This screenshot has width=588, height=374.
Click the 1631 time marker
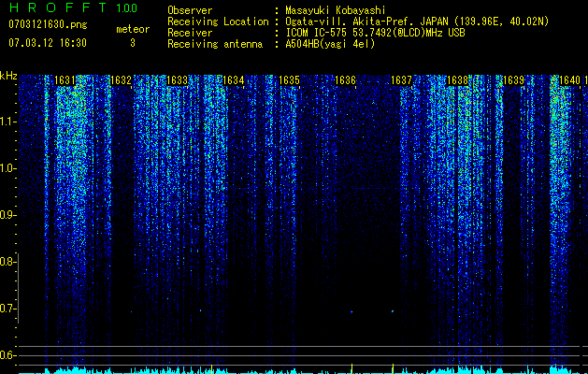click(x=65, y=80)
